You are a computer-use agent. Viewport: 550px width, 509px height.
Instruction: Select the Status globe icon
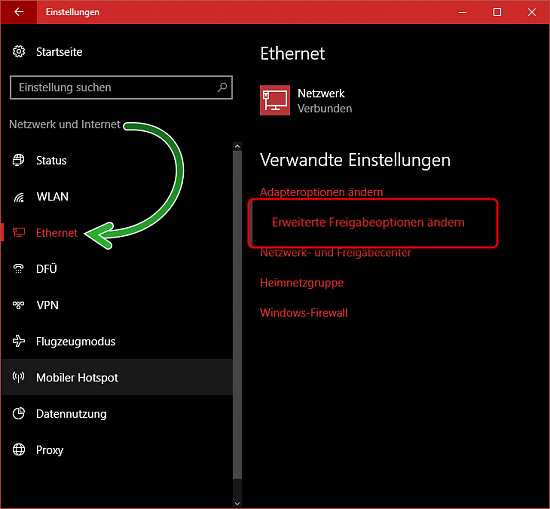[19, 160]
